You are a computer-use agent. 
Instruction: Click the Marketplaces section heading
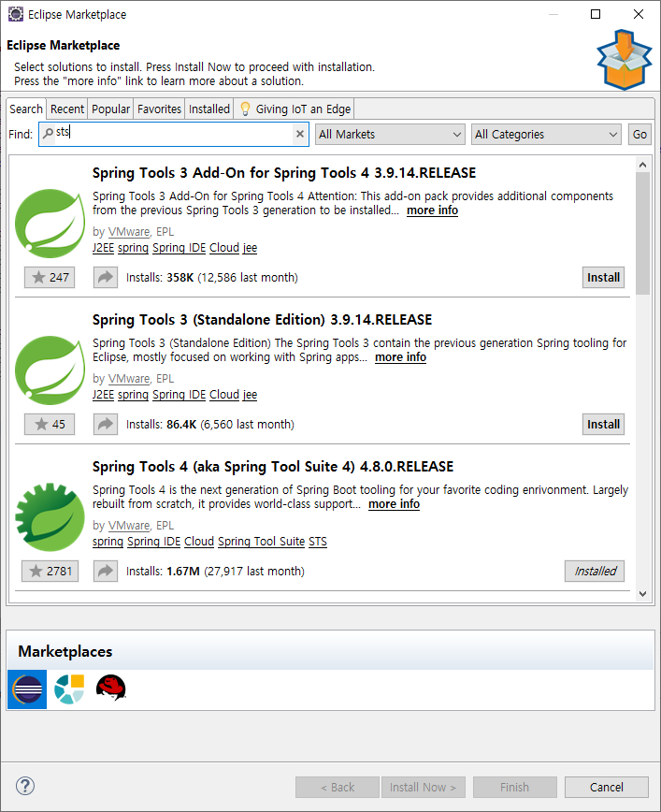pyautogui.click(x=65, y=651)
